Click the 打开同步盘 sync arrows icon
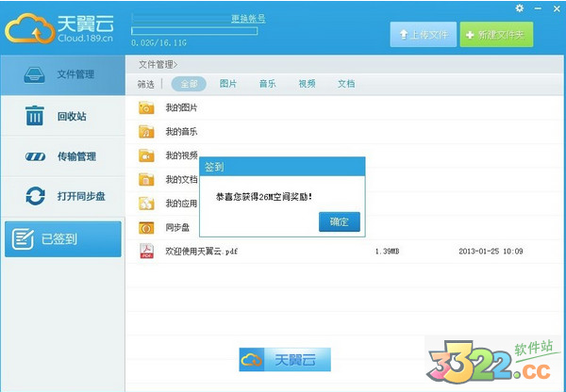Image resolution: width=566 pixels, height=392 pixels. click(x=36, y=196)
